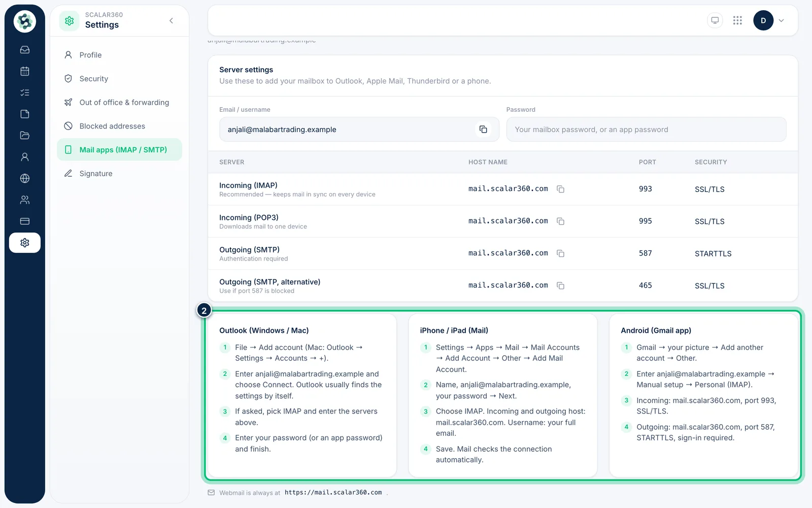Click the HOST NAME column header
This screenshot has height=508, width=812.
488,162
